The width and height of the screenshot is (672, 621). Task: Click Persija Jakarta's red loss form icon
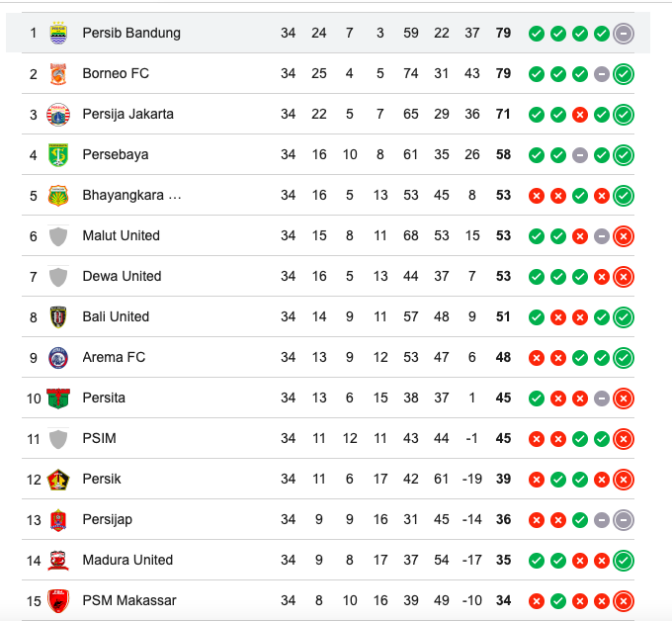tap(580, 115)
